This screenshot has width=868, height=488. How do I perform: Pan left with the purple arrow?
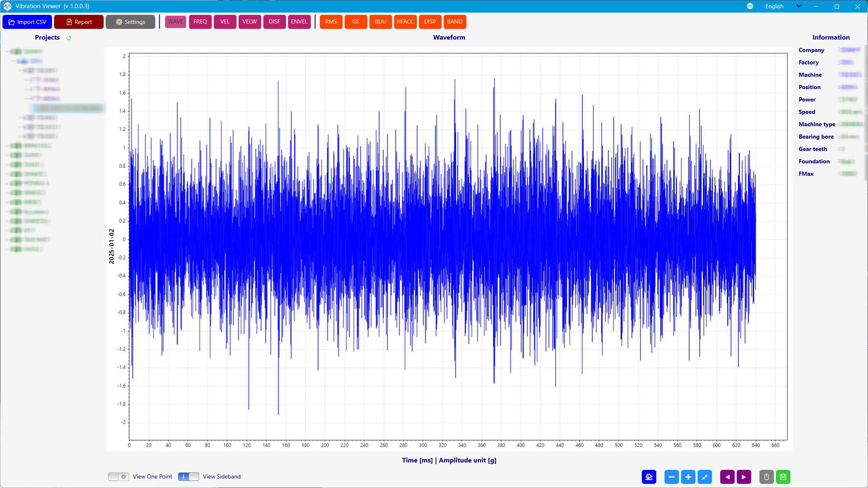click(727, 477)
